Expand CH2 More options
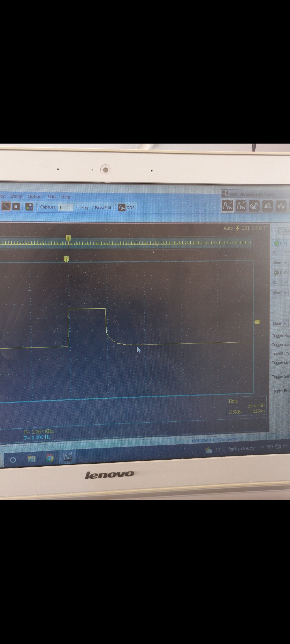Viewport: 290px width, 644px height. (280, 293)
